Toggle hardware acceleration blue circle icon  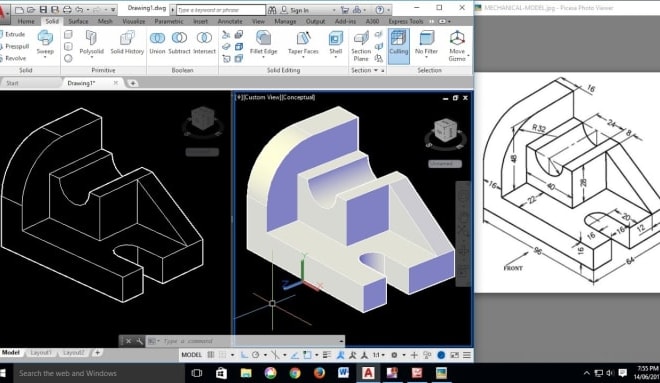coord(441,355)
